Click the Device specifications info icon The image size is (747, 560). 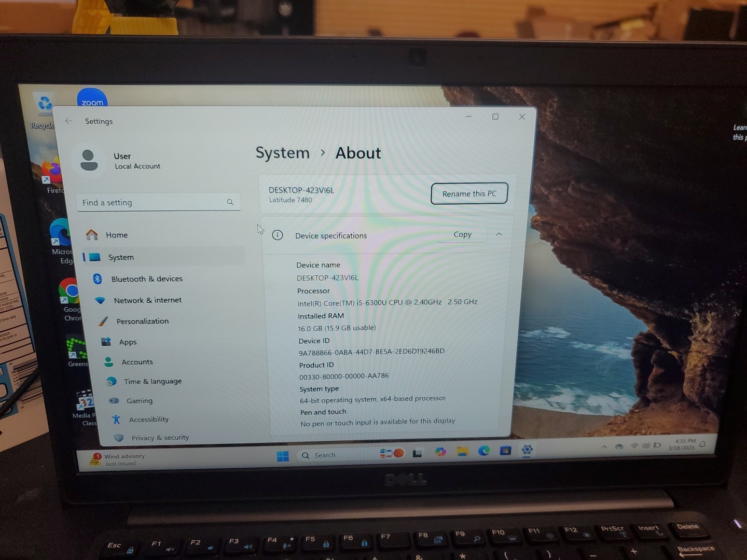coord(278,235)
